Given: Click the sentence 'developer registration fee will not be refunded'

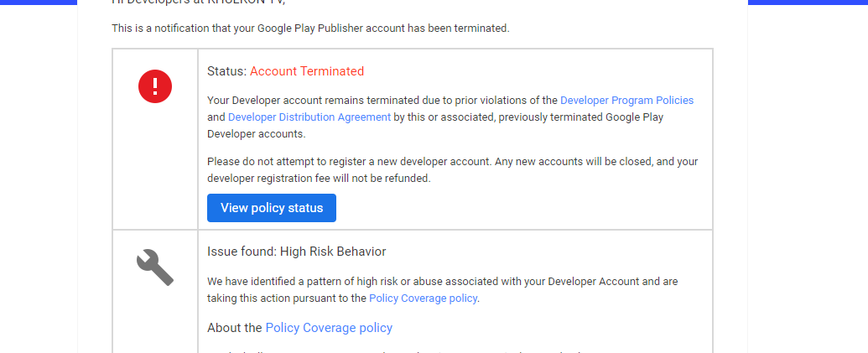Looking at the screenshot, I should point(318,178).
